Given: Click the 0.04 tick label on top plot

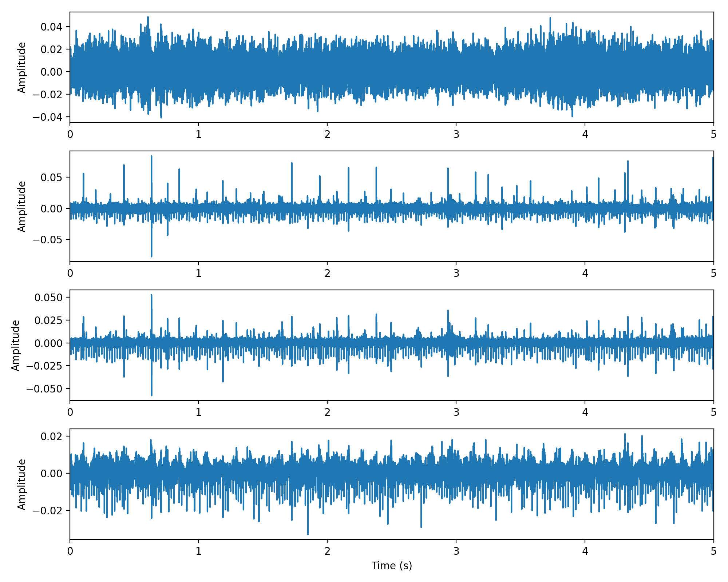Looking at the screenshot, I should click(51, 27).
